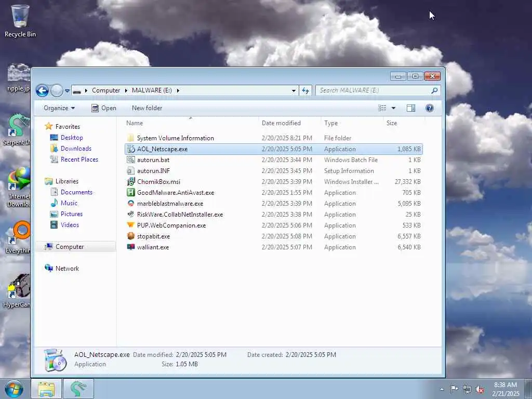Refresh the folder view

tap(305, 90)
